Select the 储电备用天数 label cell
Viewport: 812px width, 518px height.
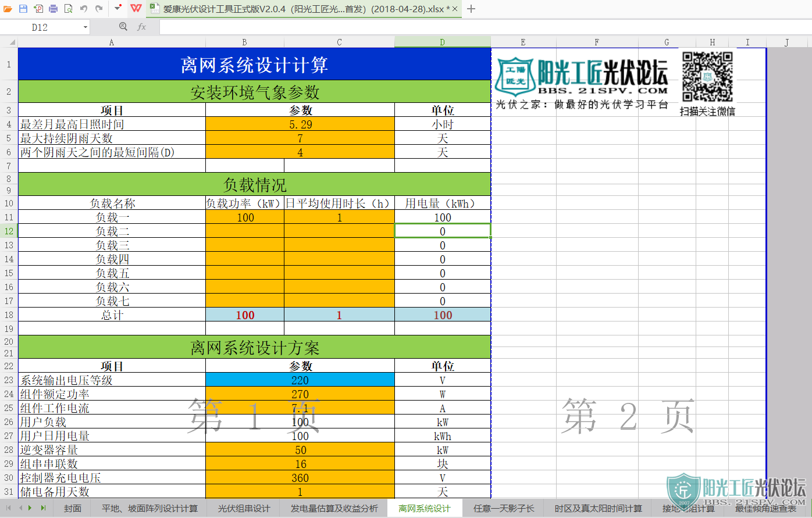(x=112, y=491)
